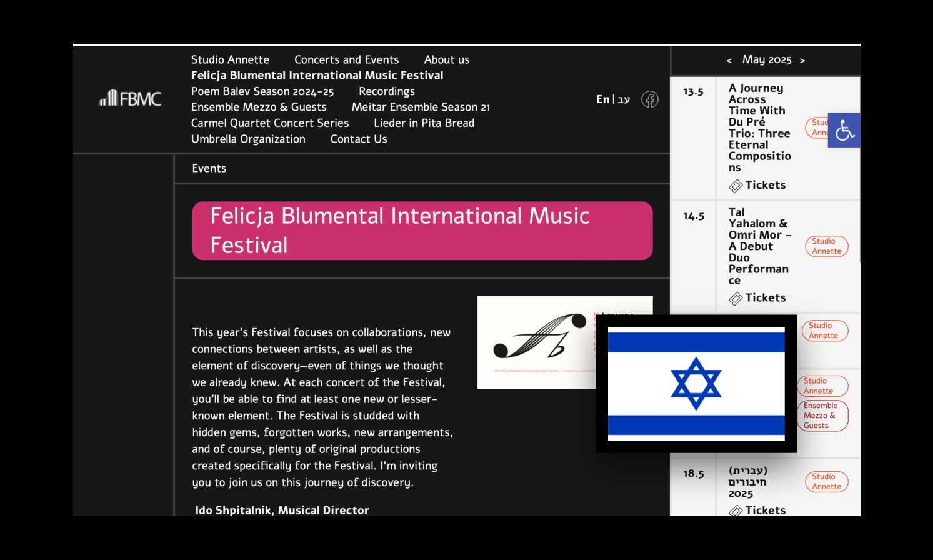
Task: Click the FBMC logo
Action: 130,99
